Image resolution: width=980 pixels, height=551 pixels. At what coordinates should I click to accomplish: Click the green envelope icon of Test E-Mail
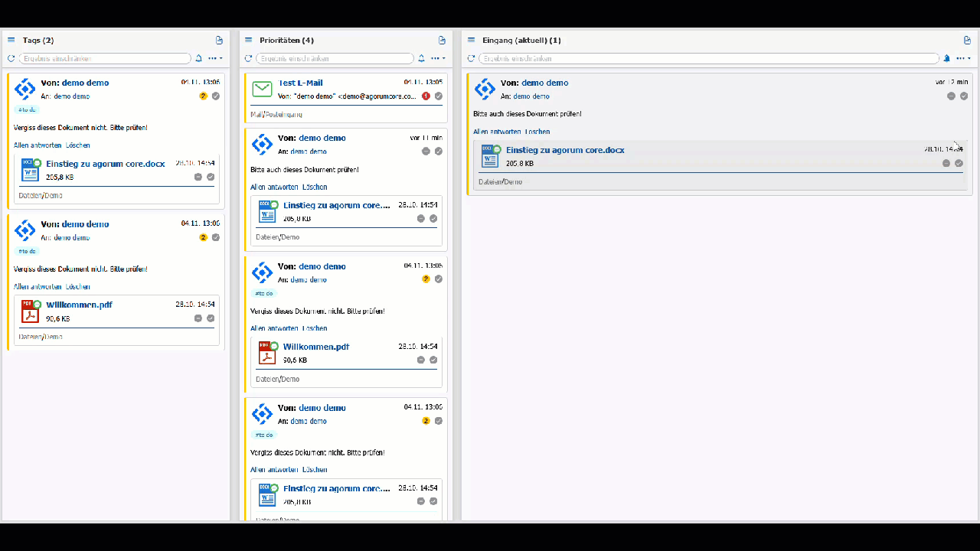coord(263,89)
